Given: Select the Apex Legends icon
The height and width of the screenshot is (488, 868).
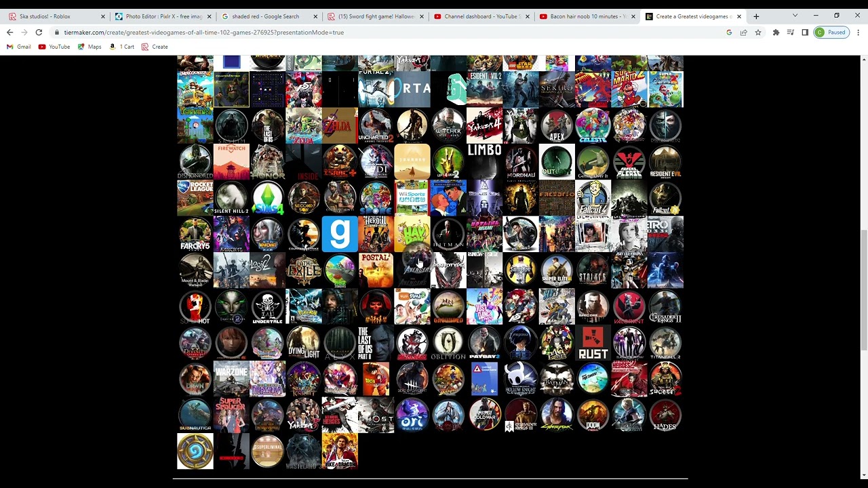Looking at the screenshot, I should 557,125.
